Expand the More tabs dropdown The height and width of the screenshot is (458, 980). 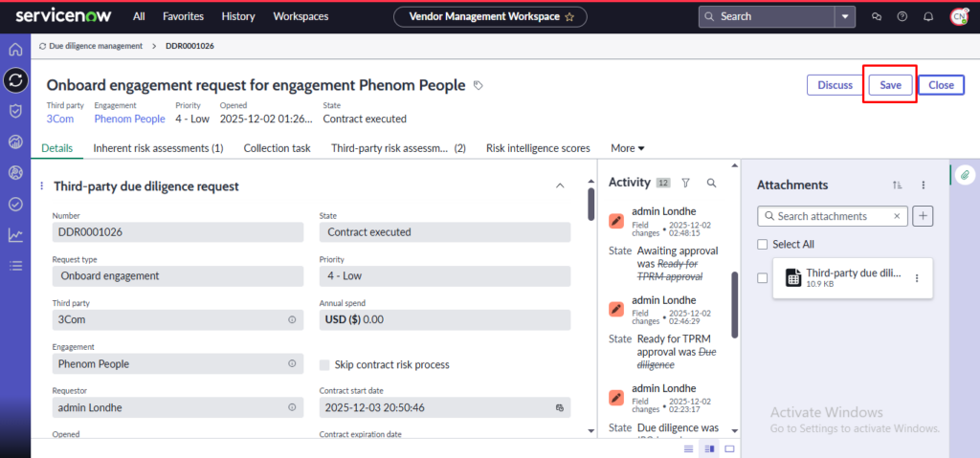tap(627, 148)
